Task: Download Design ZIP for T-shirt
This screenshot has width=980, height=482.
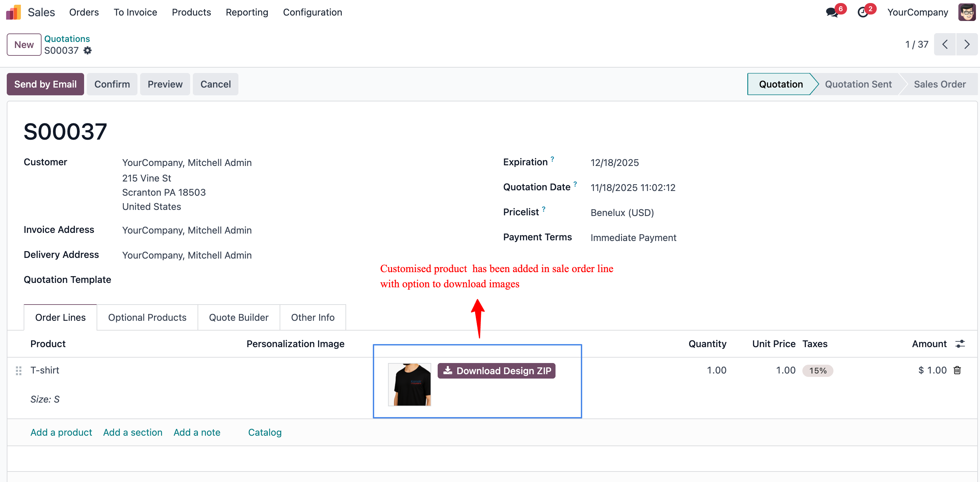Action: point(496,370)
